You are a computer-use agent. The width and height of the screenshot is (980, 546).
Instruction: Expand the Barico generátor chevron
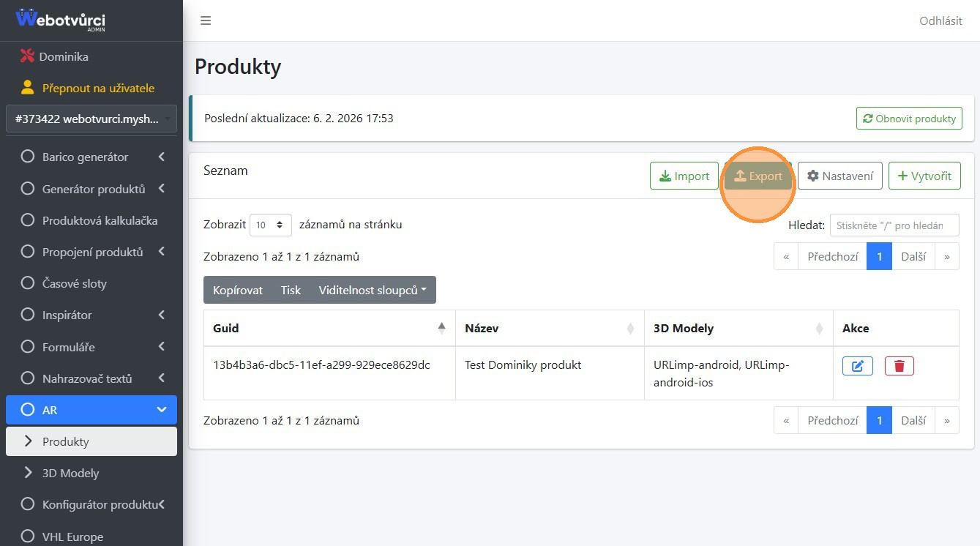[x=162, y=157]
